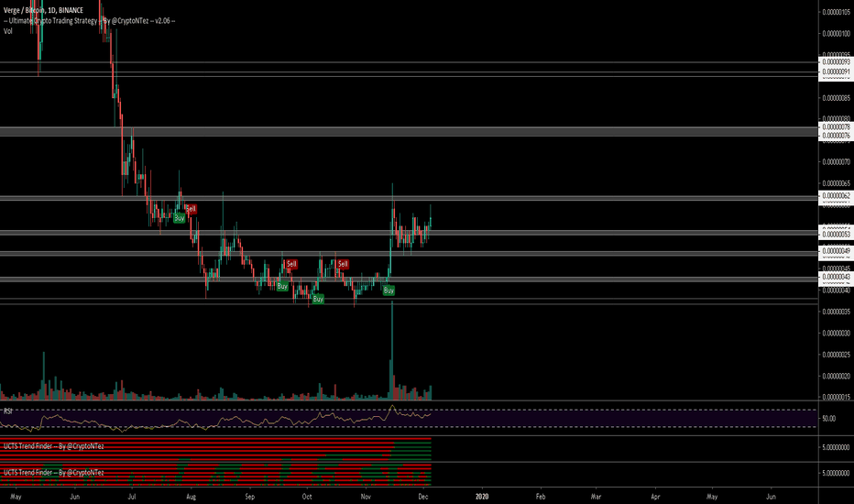Viewport: 854px width, 504px height.
Task: Select the Buy marker in mid-November
Action: (x=389, y=290)
